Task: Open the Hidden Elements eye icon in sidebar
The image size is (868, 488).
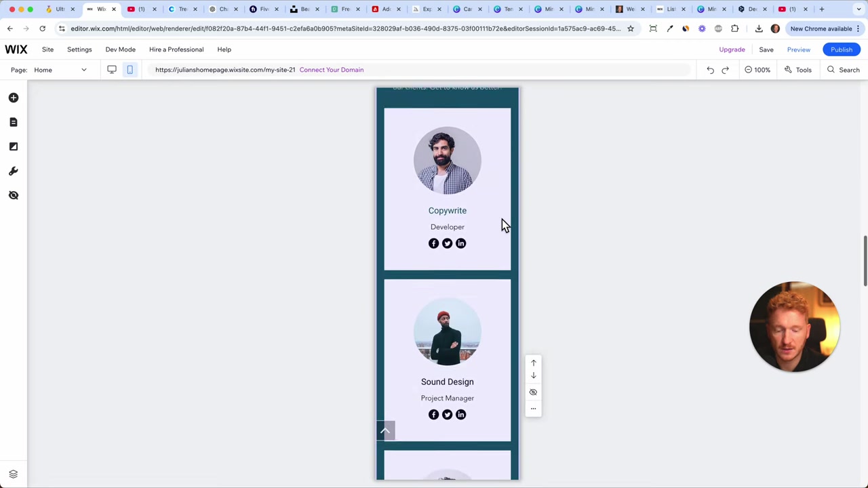Action: [14, 195]
